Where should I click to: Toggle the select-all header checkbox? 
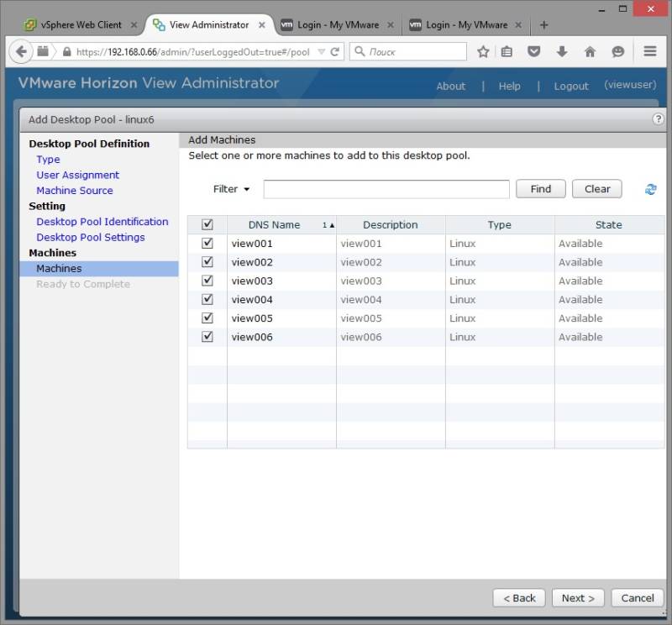[207, 224]
